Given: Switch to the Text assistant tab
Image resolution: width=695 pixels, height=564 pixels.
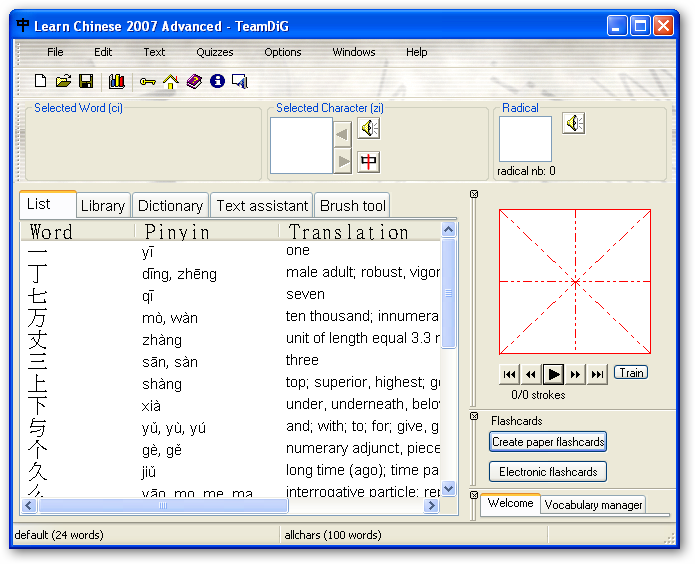Looking at the screenshot, I should point(262,206).
